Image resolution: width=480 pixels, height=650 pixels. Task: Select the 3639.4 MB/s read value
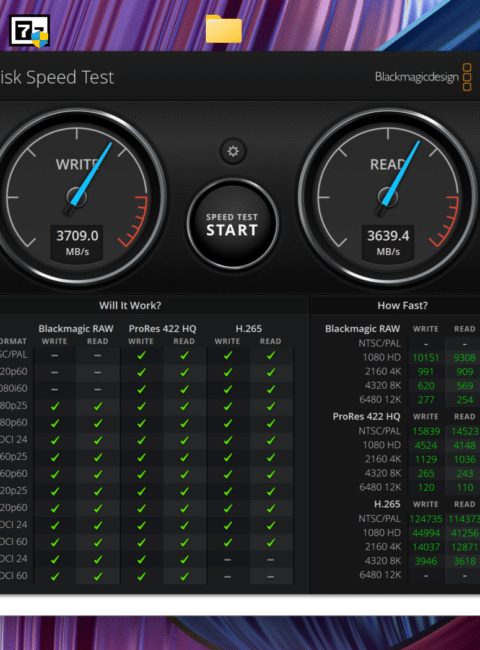tap(388, 235)
